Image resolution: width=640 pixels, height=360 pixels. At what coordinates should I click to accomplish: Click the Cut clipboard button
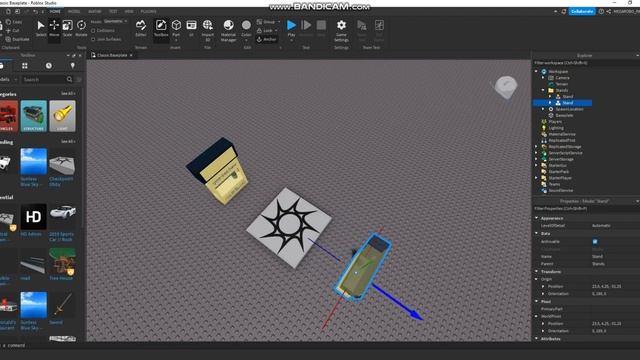[13, 31]
